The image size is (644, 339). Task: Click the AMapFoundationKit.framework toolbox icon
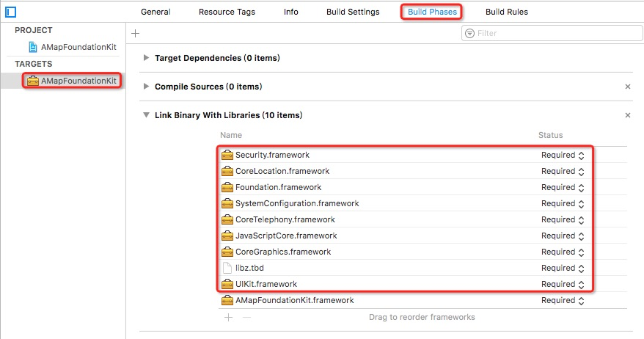pos(227,300)
